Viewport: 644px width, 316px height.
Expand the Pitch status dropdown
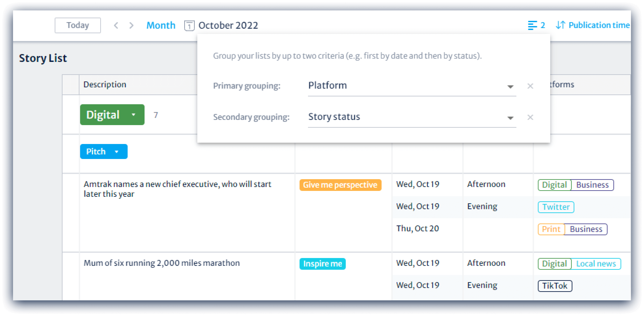coord(117,151)
